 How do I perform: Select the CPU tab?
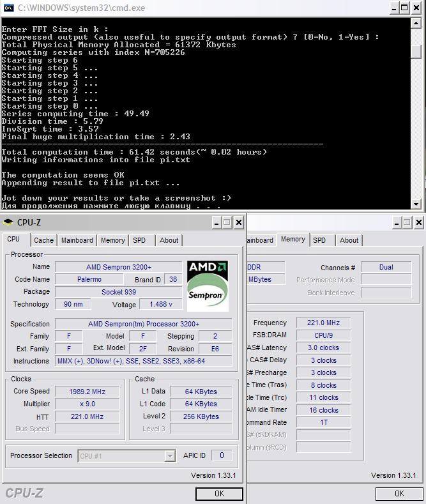coord(13,240)
